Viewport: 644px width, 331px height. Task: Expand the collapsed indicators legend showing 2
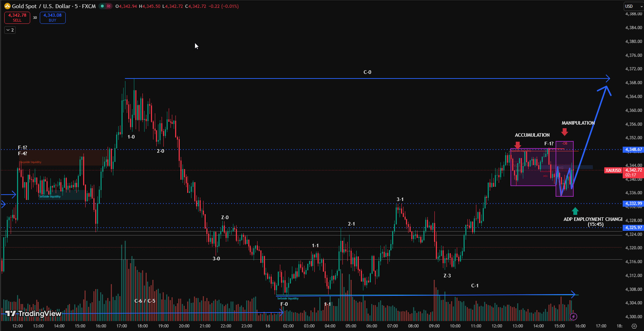(10, 30)
